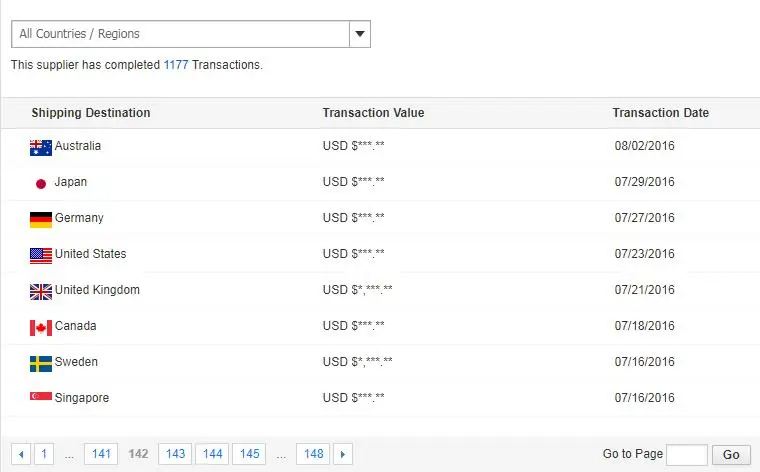Viewport: 760px width, 472px height.
Task: Open the All Countries / Regions dropdown
Action: (x=180, y=34)
